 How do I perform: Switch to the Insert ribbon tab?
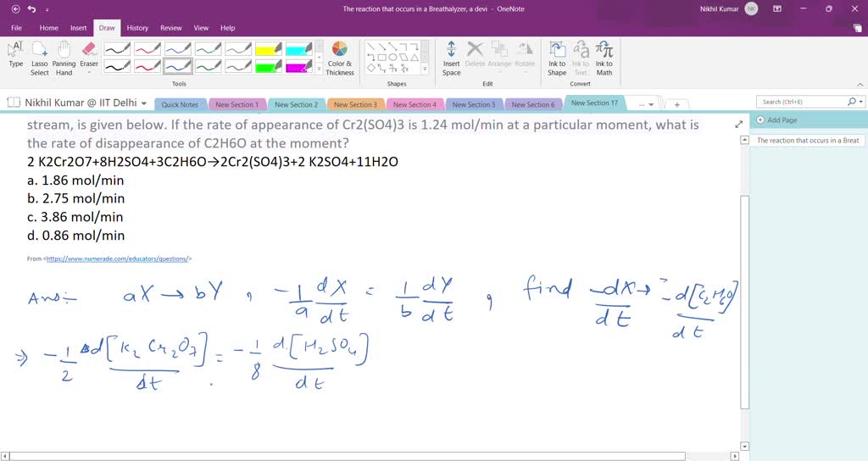click(78, 28)
